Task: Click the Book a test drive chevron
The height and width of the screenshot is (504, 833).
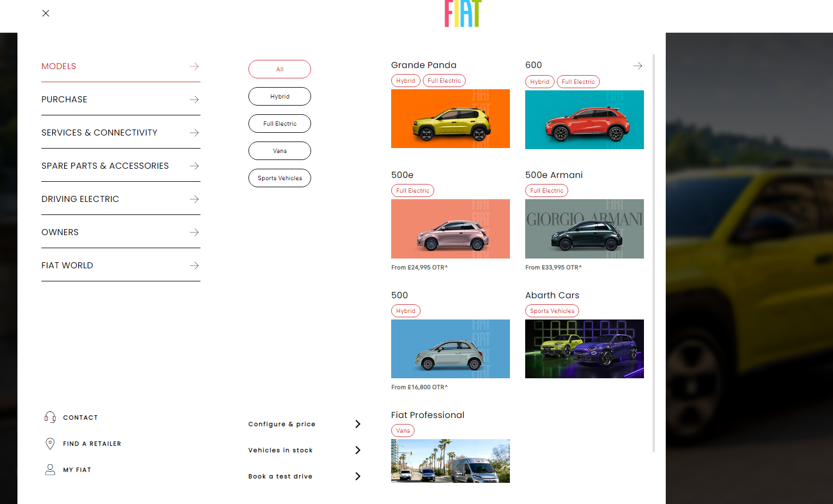Action: point(358,476)
